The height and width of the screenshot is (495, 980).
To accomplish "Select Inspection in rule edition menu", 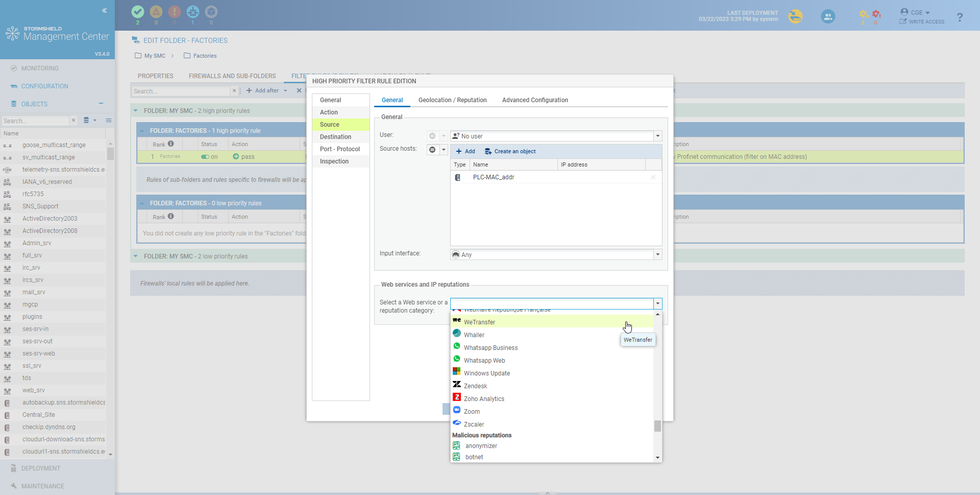I will [x=341, y=161].
